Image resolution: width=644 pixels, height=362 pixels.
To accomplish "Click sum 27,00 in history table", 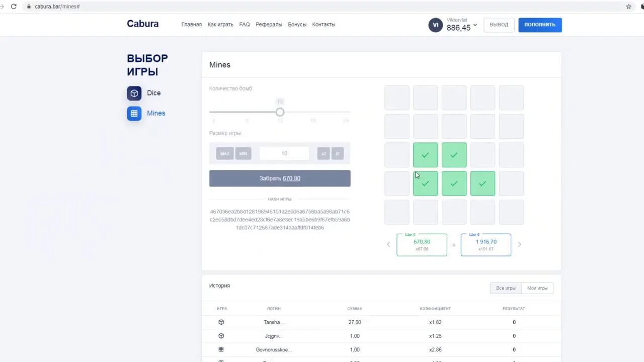I will (355, 322).
